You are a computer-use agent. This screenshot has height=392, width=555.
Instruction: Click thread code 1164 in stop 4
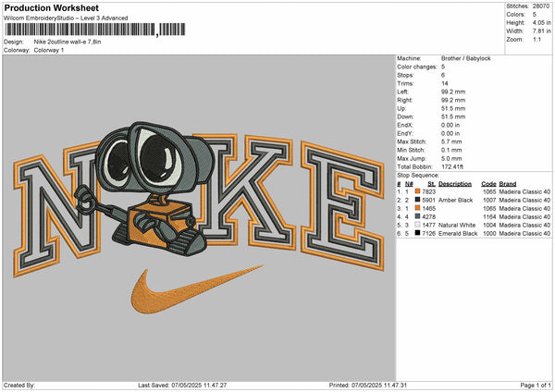pyautogui.click(x=489, y=216)
